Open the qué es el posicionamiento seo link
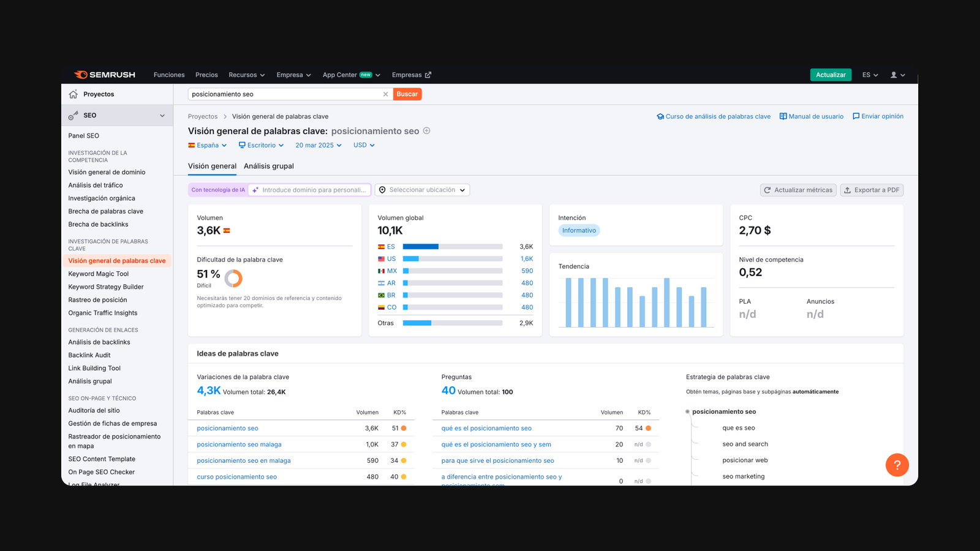The width and height of the screenshot is (980, 551). pyautogui.click(x=486, y=428)
